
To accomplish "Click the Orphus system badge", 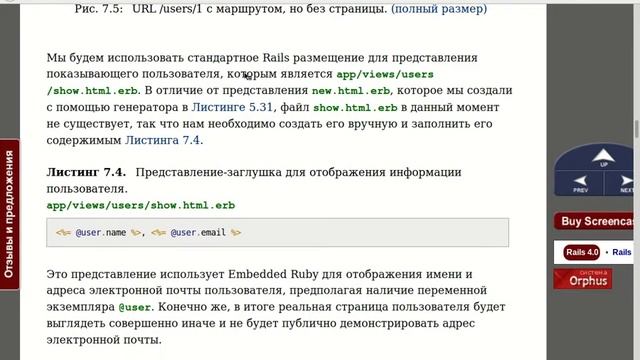I will (582, 279).
